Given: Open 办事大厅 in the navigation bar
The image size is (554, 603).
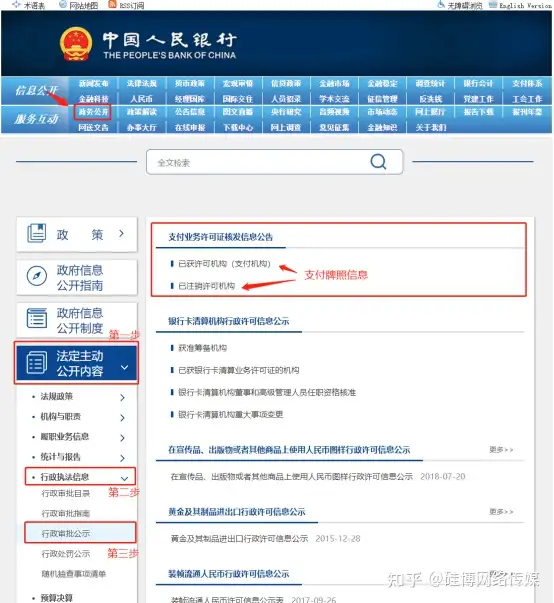Looking at the screenshot, I should point(141,127).
